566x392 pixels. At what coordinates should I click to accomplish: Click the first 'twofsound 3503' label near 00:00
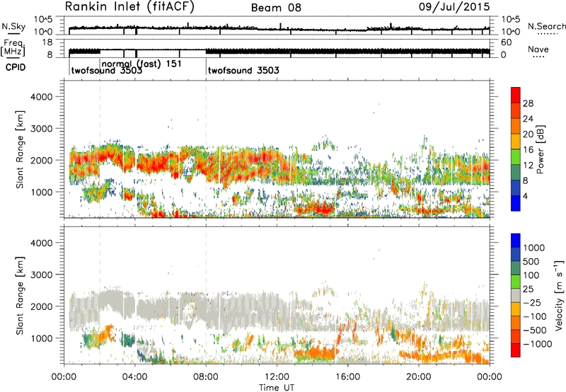107,70
